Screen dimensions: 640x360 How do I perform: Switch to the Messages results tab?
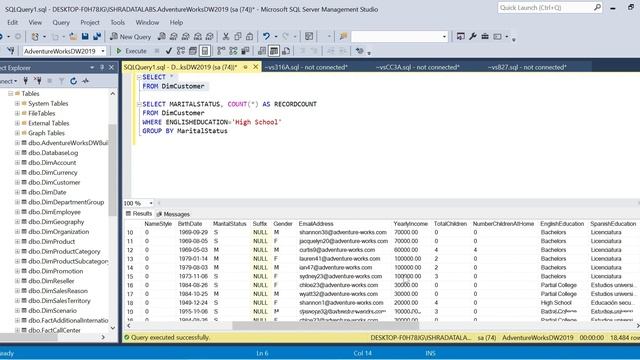pyautogui.click(x=173, y=214)
